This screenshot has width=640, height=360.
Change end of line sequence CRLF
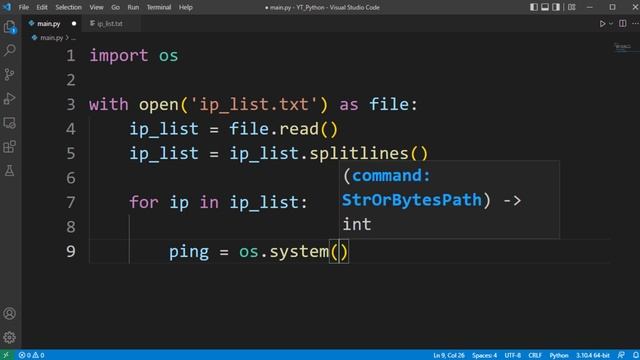(535, 355)
